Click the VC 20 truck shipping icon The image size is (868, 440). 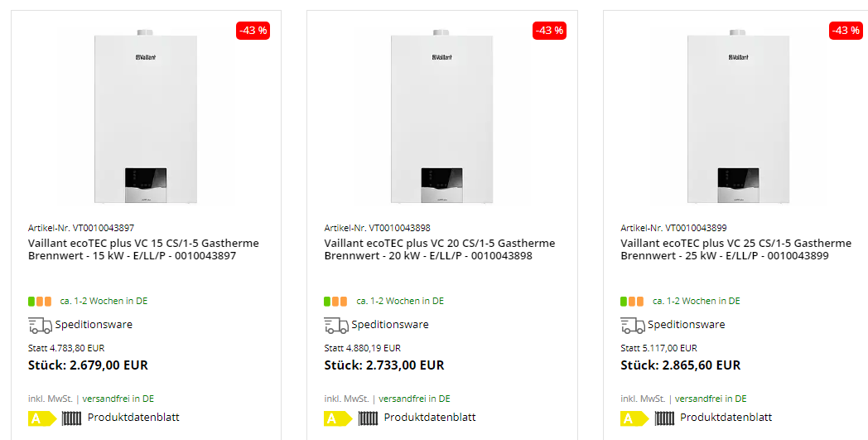point(335,325)
